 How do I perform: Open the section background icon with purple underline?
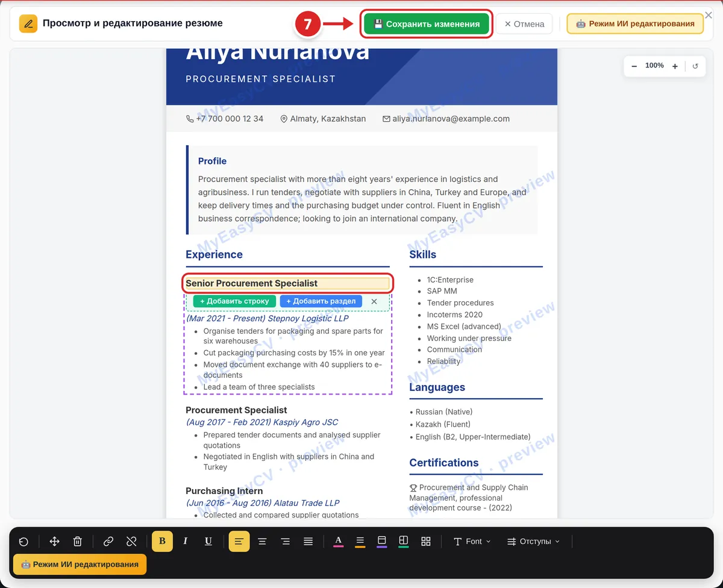pos(381,542)
